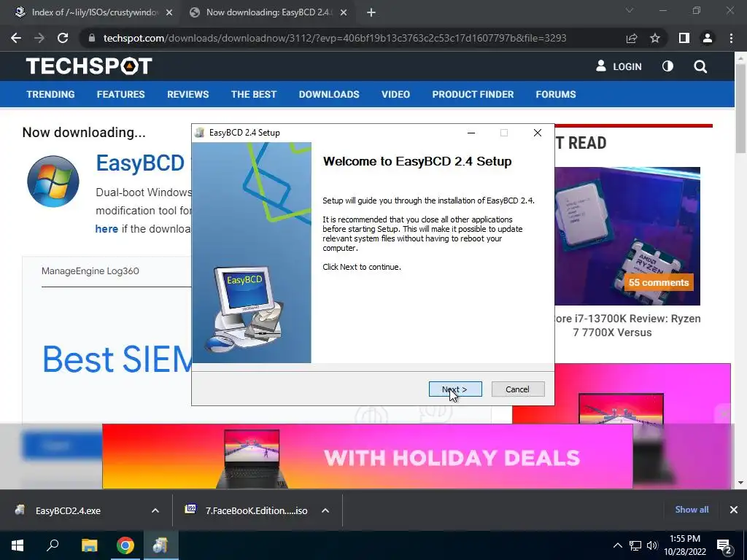
Task: Bookmark this page with the star icon
Action: [655, 38]
